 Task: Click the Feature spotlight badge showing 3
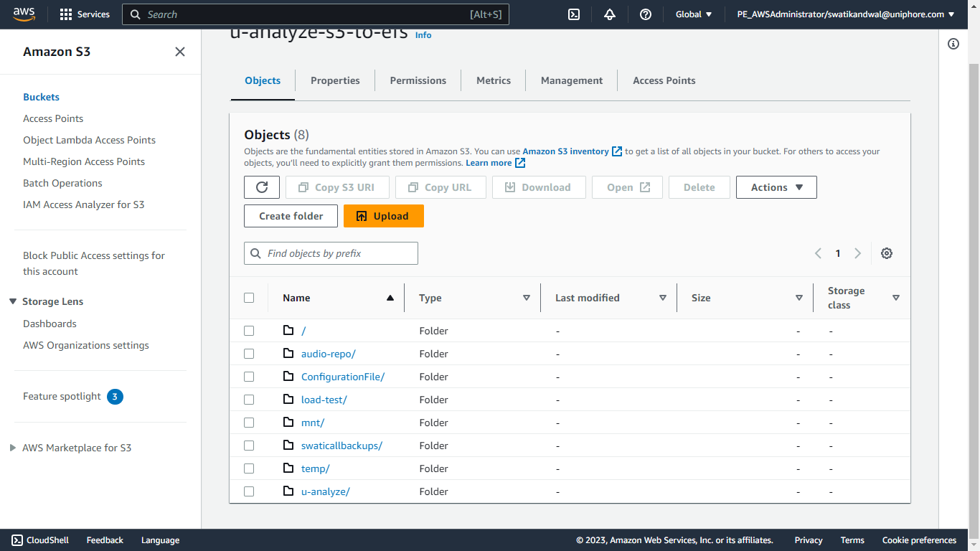[x=115, y=396]
